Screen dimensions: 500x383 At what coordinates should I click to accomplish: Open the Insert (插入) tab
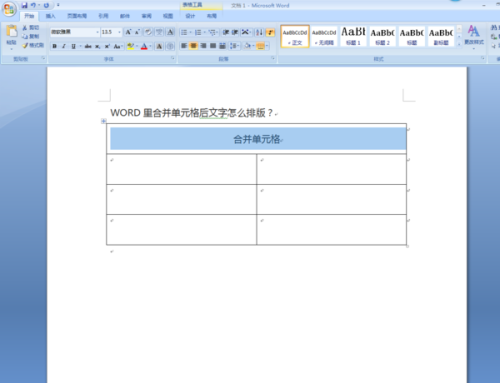50,16
